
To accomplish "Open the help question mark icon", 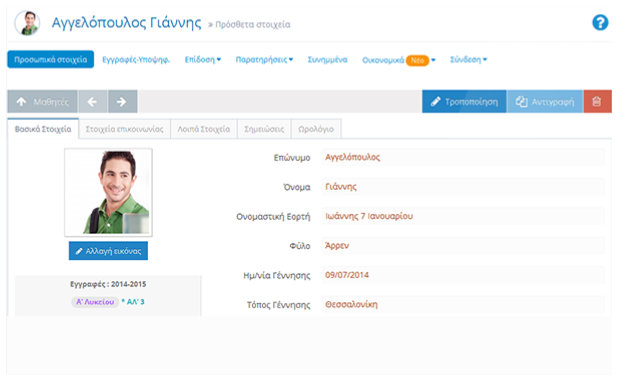I will (600, 22).
